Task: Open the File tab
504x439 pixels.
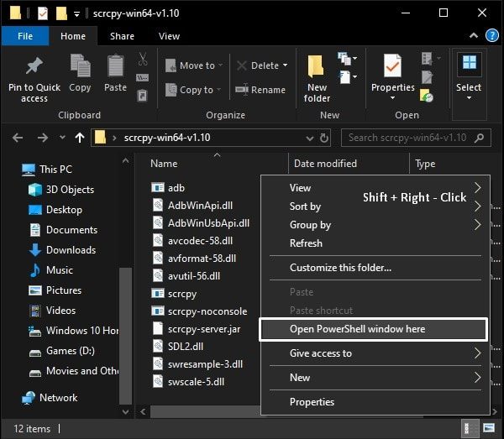Action: click(25, 36)
